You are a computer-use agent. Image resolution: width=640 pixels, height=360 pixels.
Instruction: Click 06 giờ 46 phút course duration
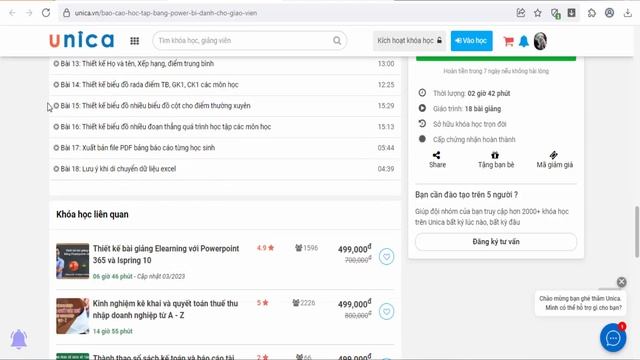pyautogui.click(x=113, y=276)
